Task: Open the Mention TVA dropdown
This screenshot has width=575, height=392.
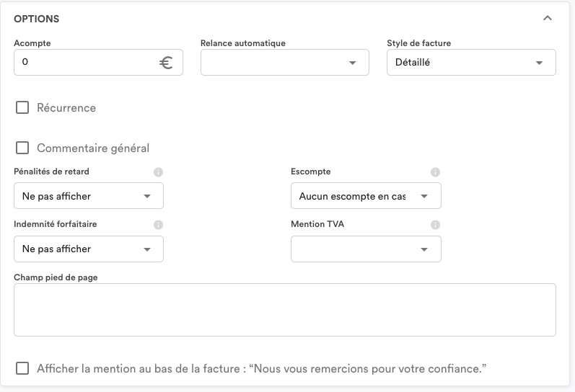Action: 366,249
